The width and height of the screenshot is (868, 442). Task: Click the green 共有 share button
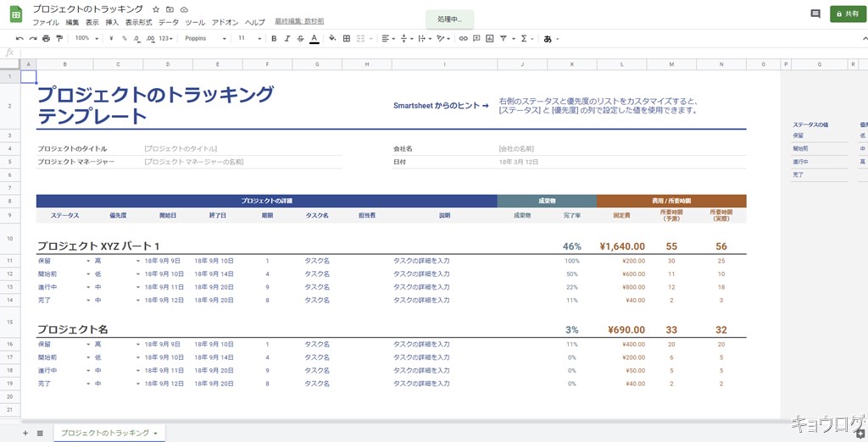pyautogui.click(x=848, y=14)
